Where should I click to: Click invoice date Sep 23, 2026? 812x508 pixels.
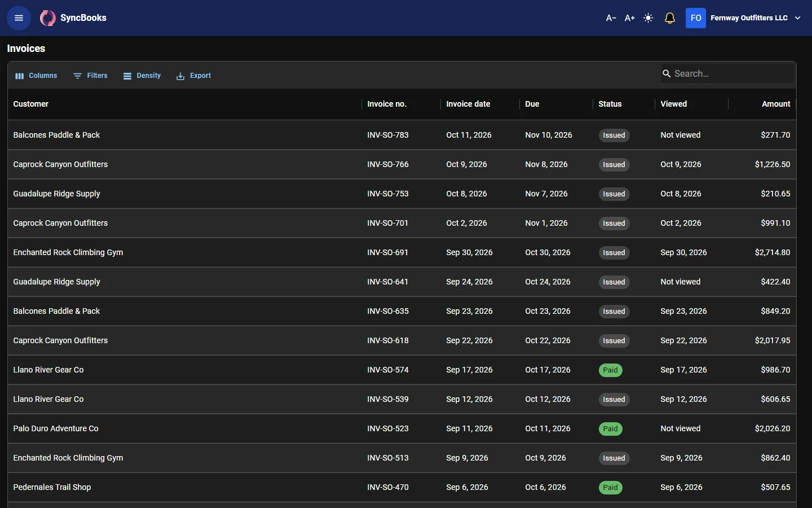click(x=469, y=311)
